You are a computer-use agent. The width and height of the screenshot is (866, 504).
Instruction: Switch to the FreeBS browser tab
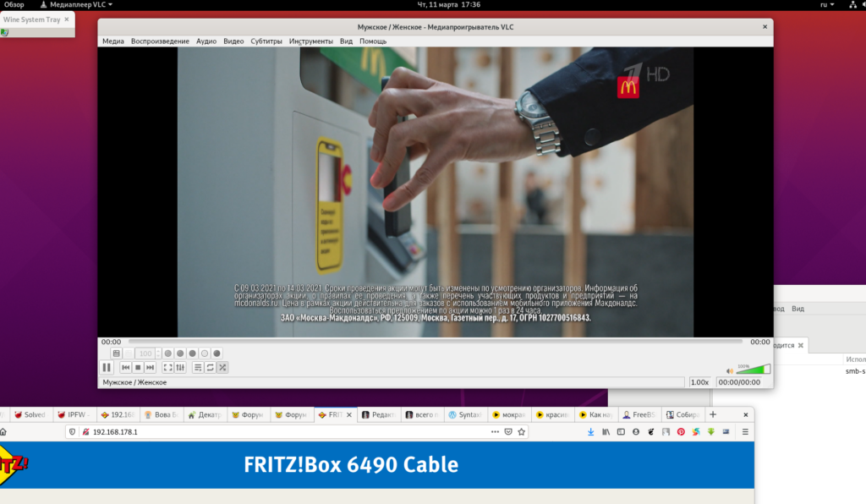pyautogui.click(x=639, y=414)
